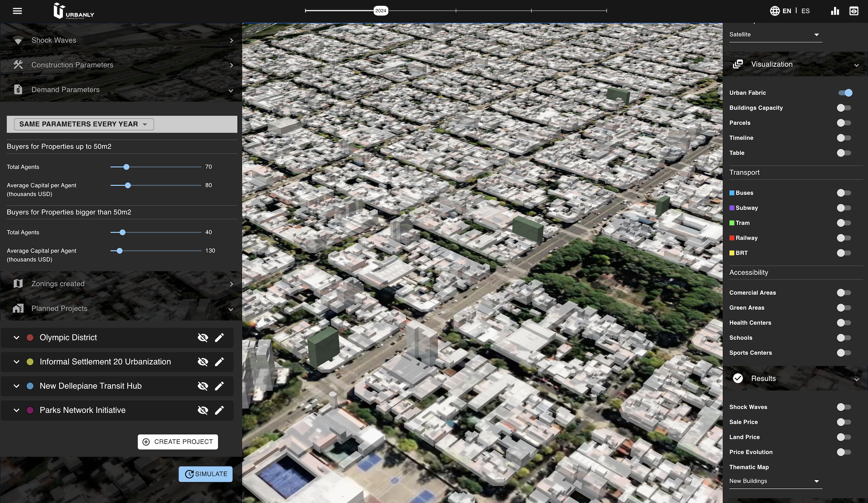Toggle Sports Centers accessibility

click(844, 353)
